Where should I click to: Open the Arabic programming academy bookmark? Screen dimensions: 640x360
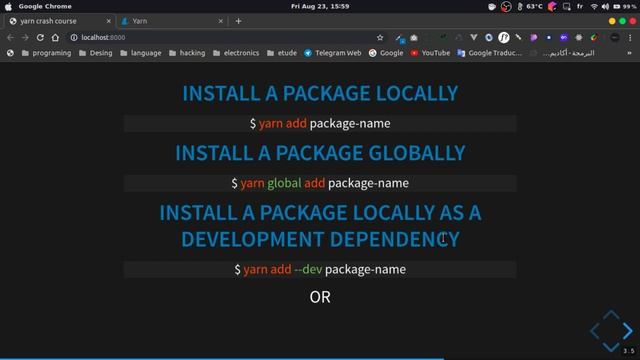pyautogui.click(x=562, y=53)
